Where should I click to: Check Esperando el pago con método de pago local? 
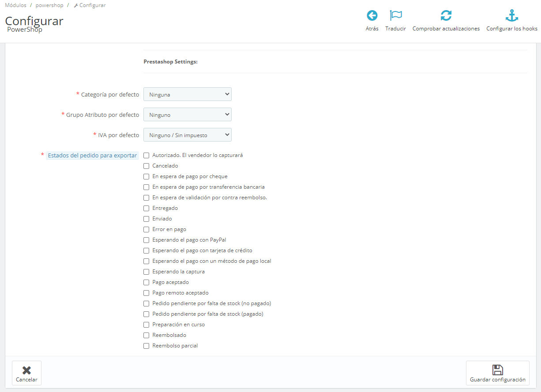(147, 261)
